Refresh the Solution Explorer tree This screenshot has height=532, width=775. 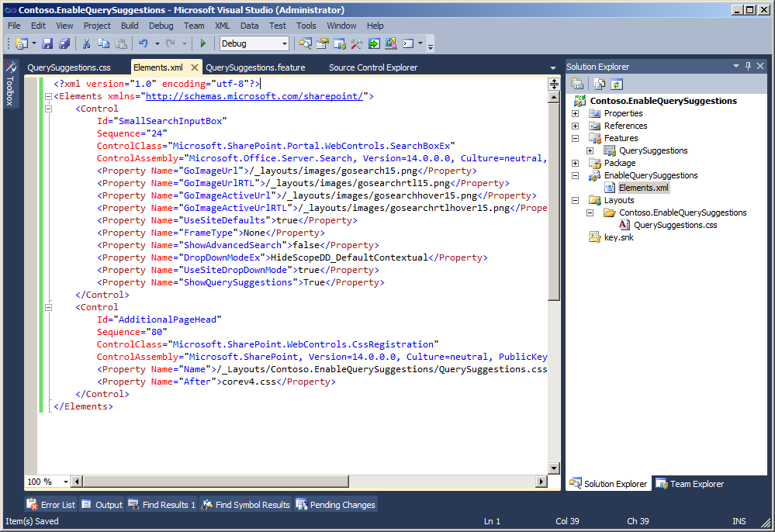[616, 84]
